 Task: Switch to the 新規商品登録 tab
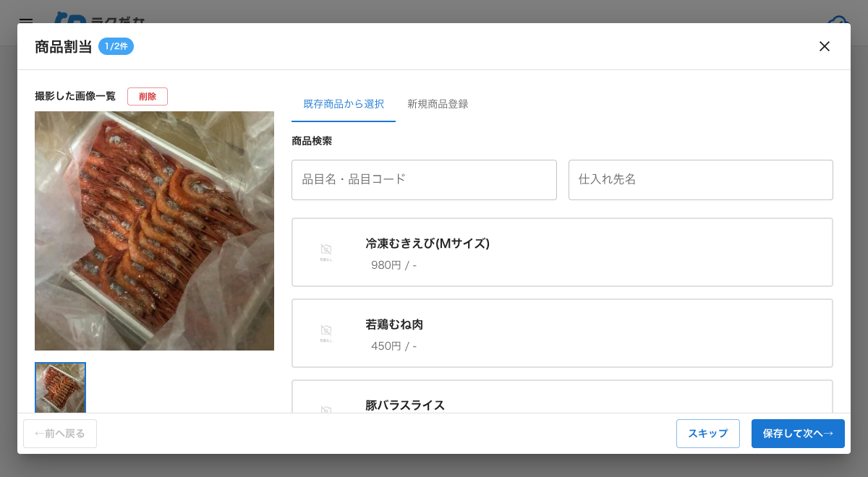coord(438,104)
